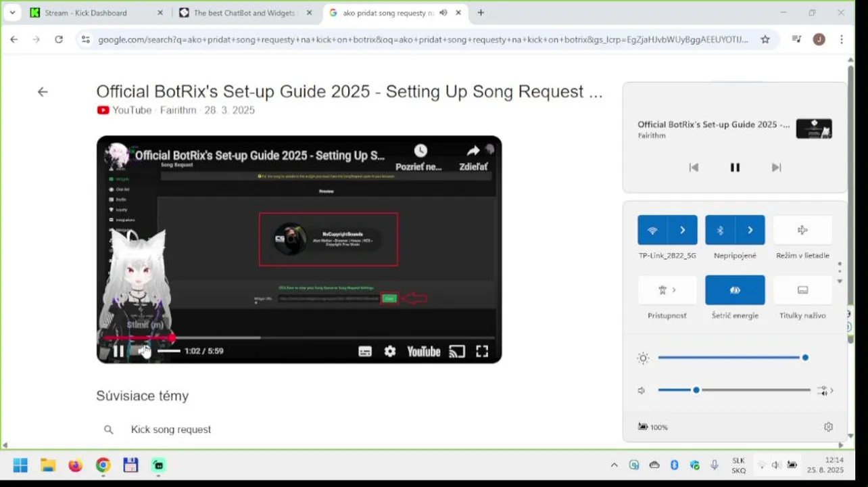868x487 pixels.
Task: Switch keyboard layout SLK SKQ
Action: [x=738, y=465]
